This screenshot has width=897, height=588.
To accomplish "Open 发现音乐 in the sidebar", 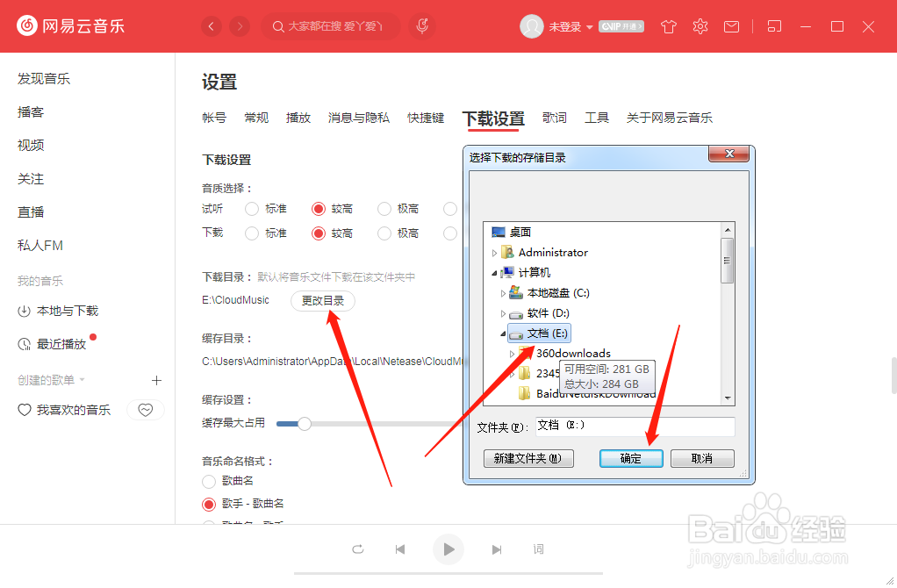I will (x=44, y=79).
